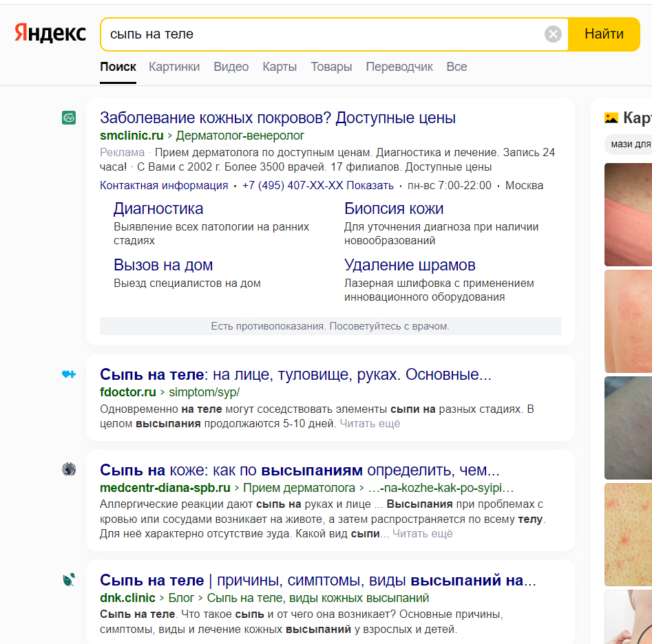
Task: Reveal the phone number via Показать
Action: [x=370, y=186]
